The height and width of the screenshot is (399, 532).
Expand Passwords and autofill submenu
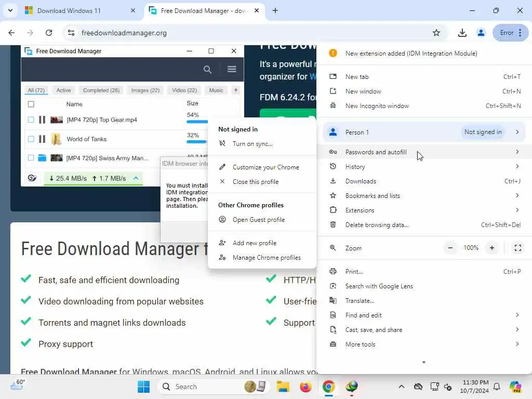[x=424, y=152]
